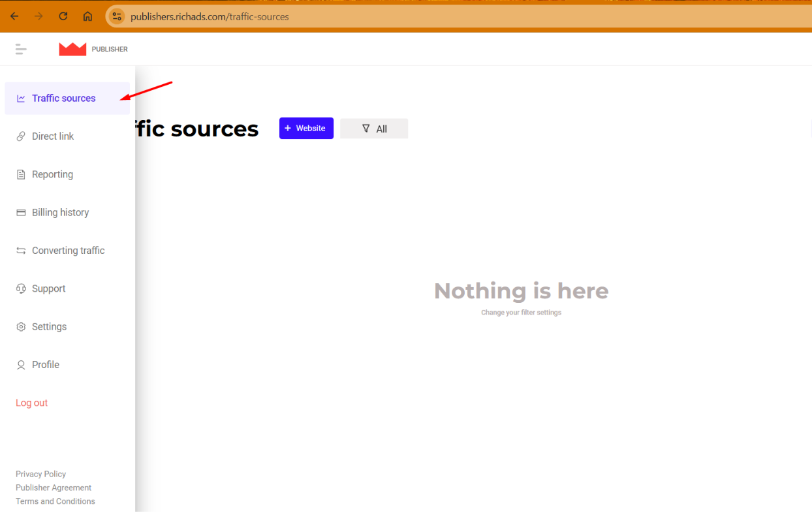Click the RichAds crown logo

(72, 49)
